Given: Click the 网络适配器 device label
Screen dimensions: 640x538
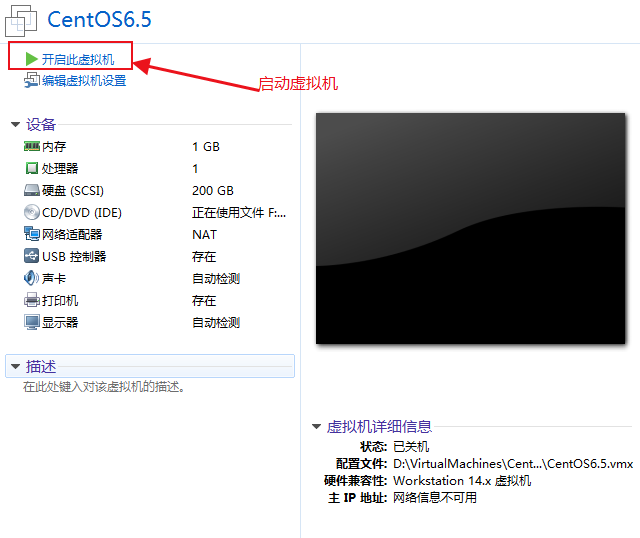Looking at the screenshot, I should [72, 234].
